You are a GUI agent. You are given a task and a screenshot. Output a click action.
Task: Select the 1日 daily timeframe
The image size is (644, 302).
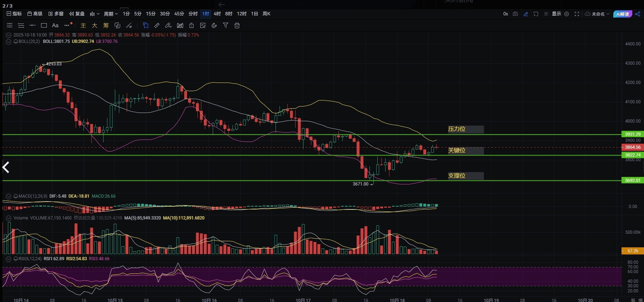pos(255,14)
